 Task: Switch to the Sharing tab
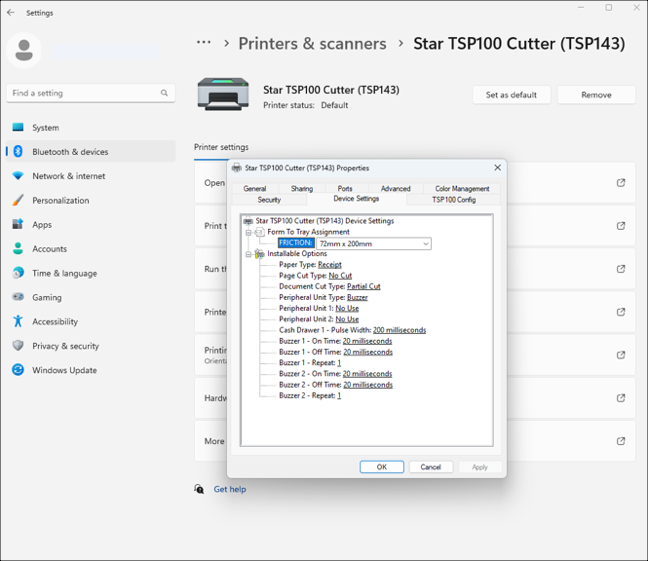302,189
